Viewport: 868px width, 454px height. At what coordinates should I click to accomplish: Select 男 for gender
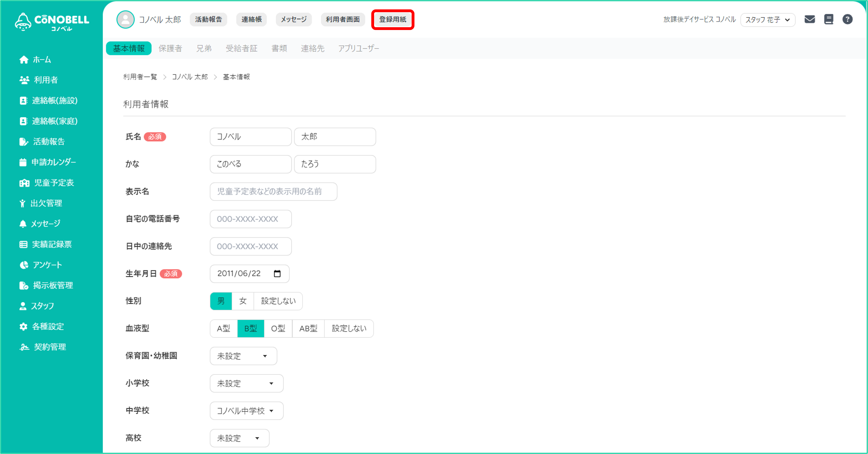pos(221,301)
